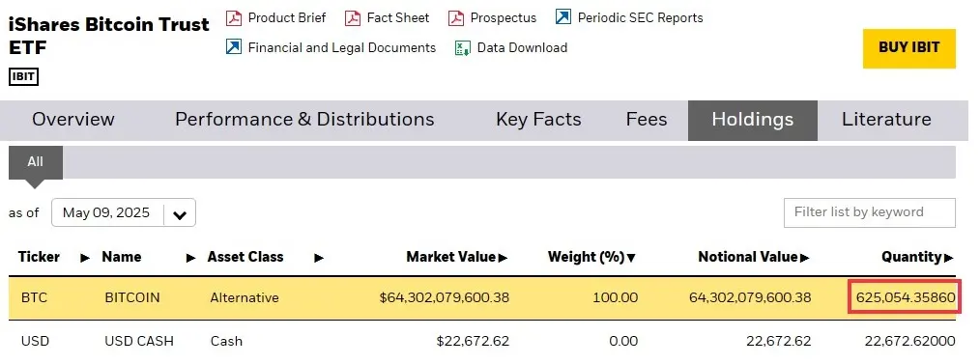Toggle Weight (%) descending sort arrow
Image resolution: width=980 pixels, height=364 pixels.
[x=631, y=257]
